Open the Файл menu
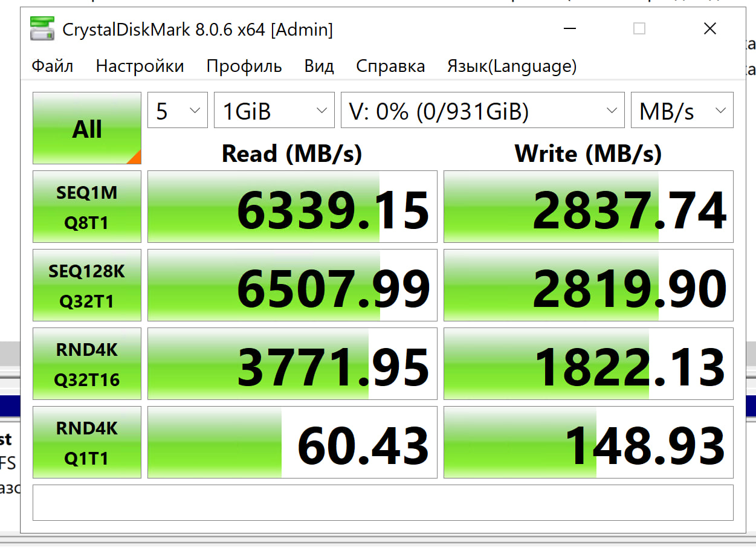This screenshot has height=548, width=756. (53, 66)
